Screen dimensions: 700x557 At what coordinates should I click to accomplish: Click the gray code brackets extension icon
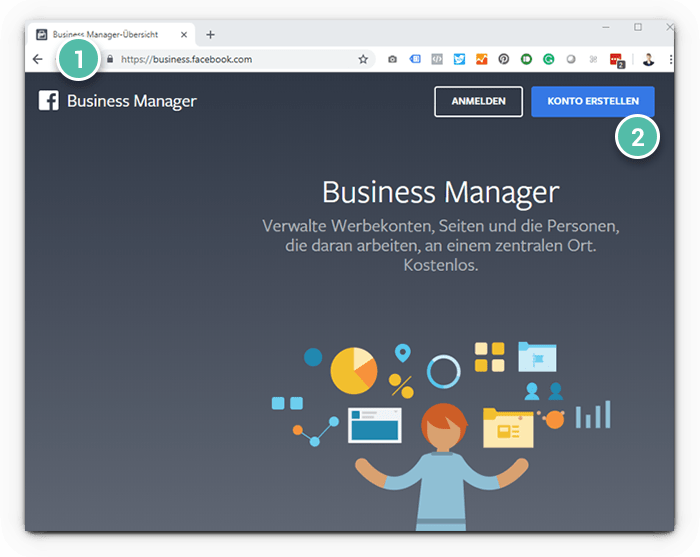[x=437, y=60]
